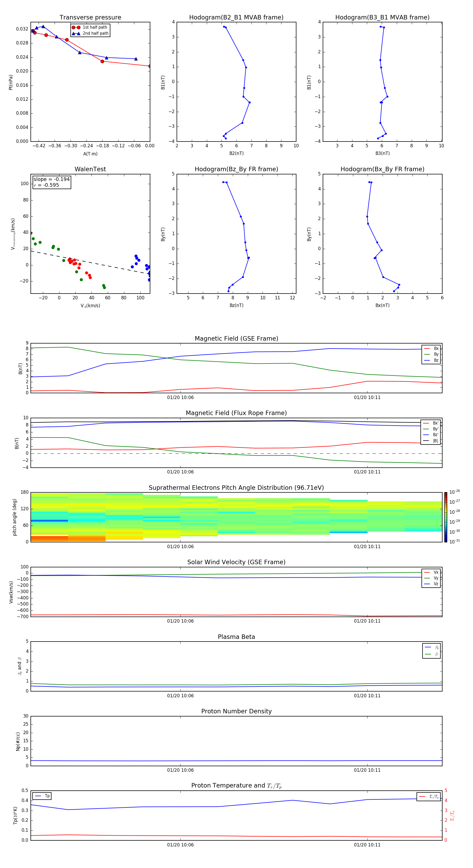Click 'Bz(nT)' hodogram x-axis label
473x868 pixels.
[236, 305]
